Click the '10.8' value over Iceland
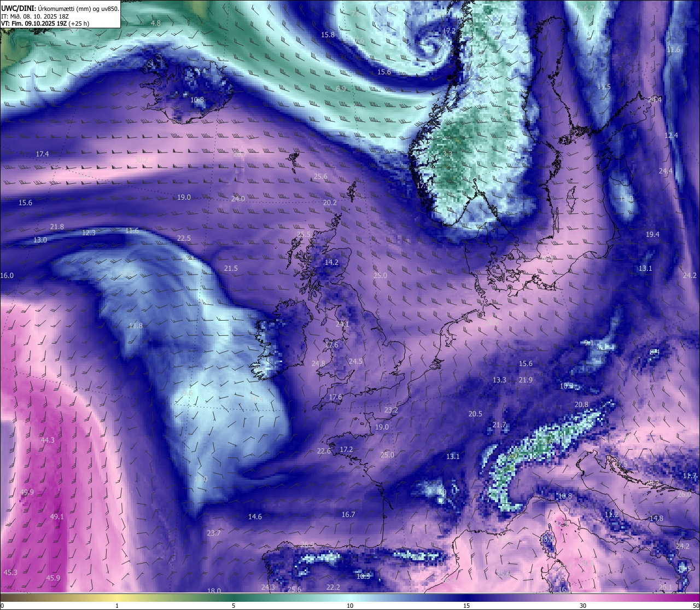700x610 pixels. tap(197, 100)
